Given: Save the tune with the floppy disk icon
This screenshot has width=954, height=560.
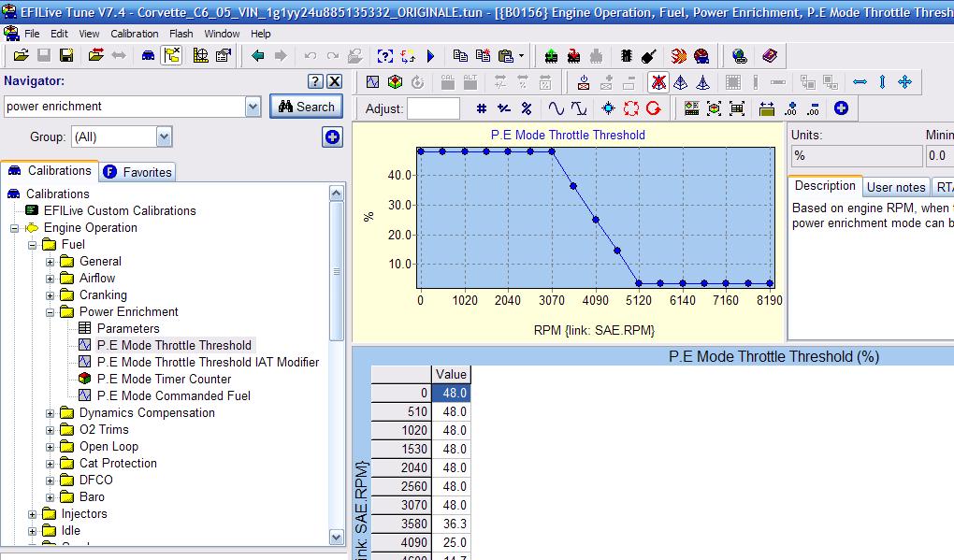Looking at the screenshot, I should coord(66,56).
